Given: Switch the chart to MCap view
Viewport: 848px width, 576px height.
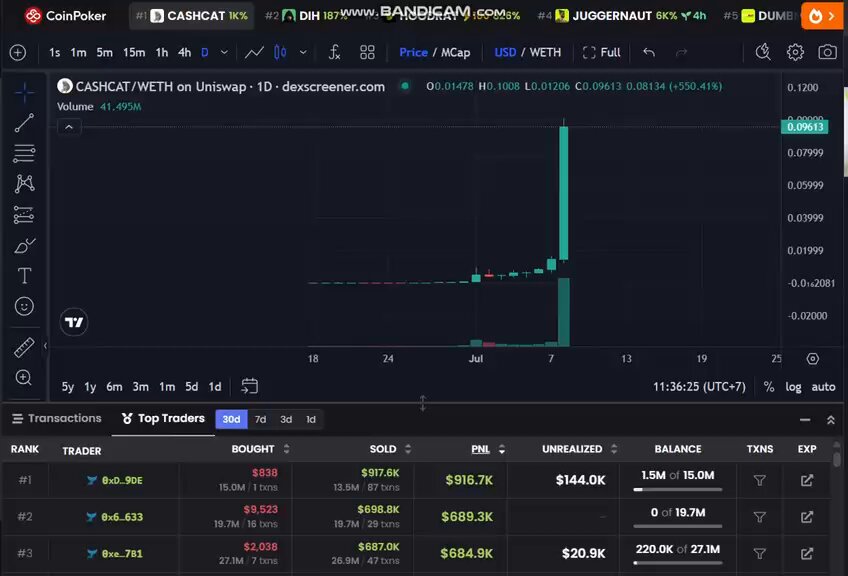Looking at the screenshot, I should point(455,52).
